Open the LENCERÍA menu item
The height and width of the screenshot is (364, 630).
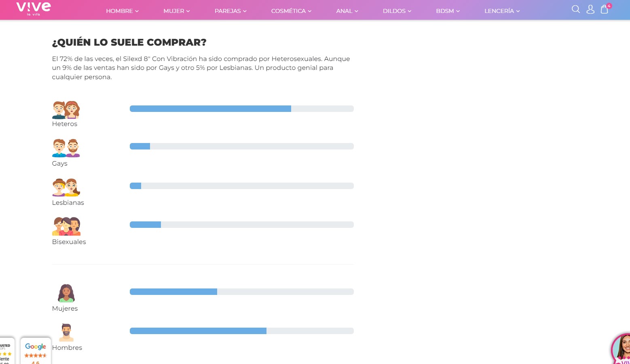[502, 11]
